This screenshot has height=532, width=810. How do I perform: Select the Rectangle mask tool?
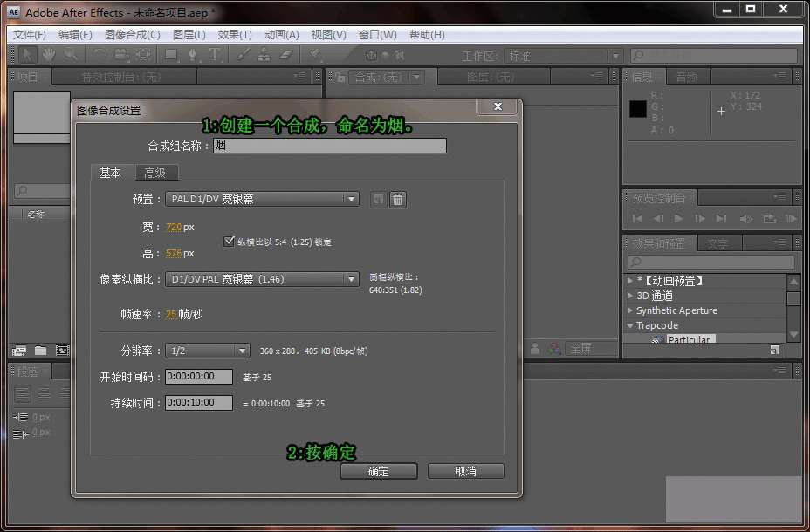[171, 55]
